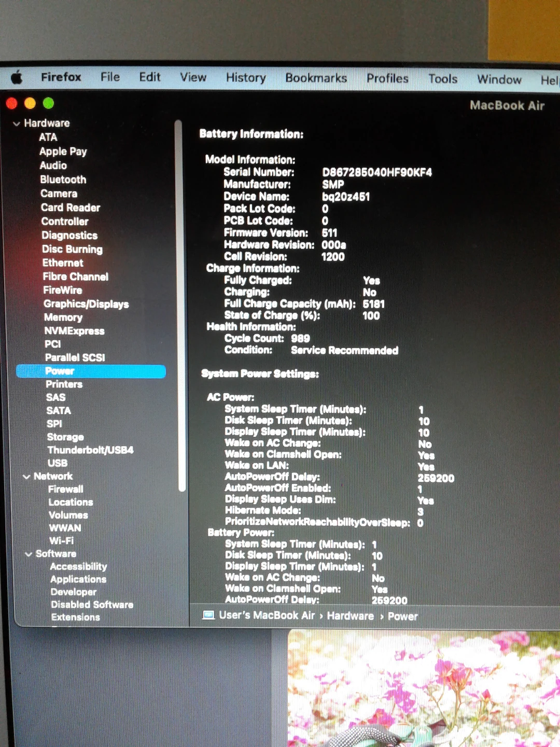Select Memory in the sidebar
560x747 pixels.
[x=63, y=317]
